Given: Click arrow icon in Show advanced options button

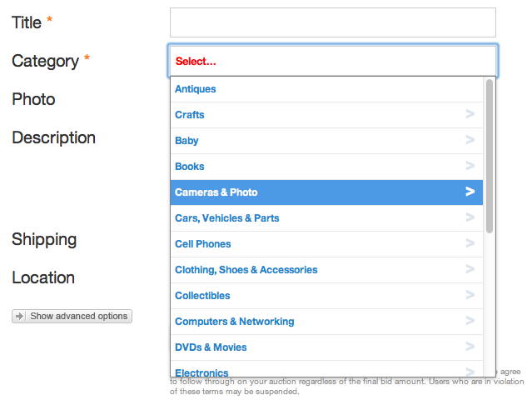Looking at the screenshot, I should (19, 316).
